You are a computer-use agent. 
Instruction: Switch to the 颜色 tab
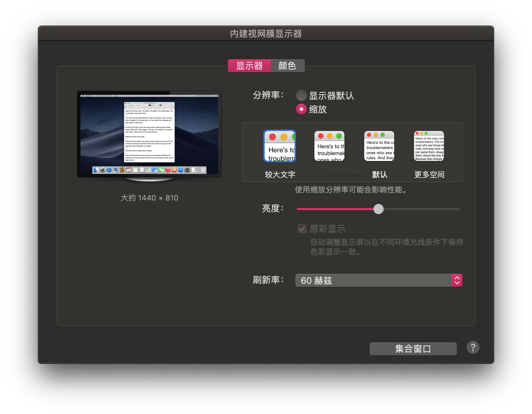287,66
